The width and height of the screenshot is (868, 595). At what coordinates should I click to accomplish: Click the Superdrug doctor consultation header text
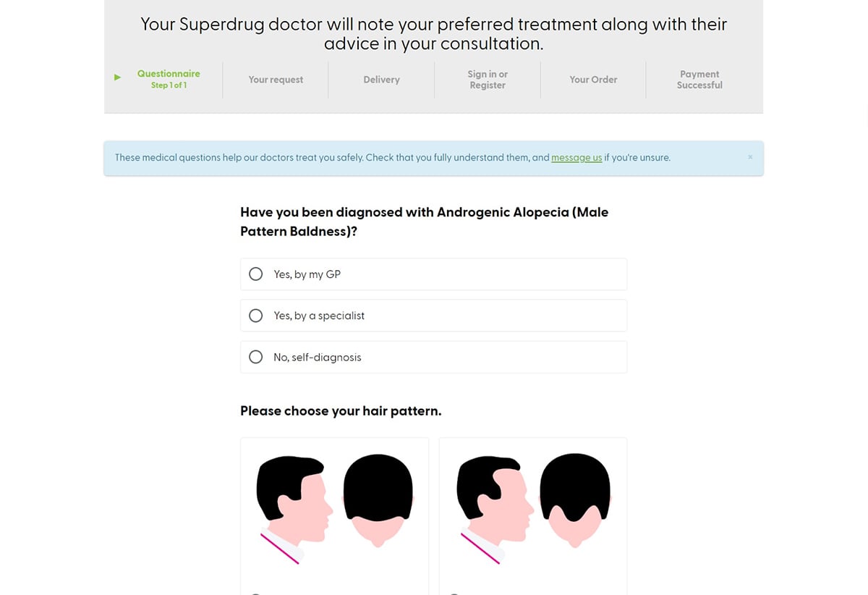(433, 34)
